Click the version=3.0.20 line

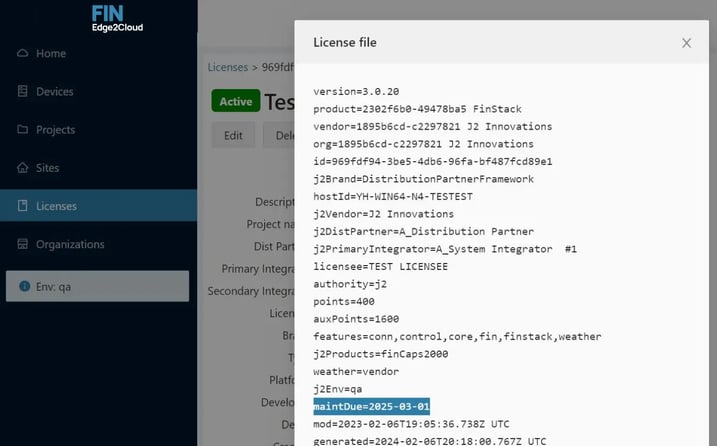coord(356,91)
